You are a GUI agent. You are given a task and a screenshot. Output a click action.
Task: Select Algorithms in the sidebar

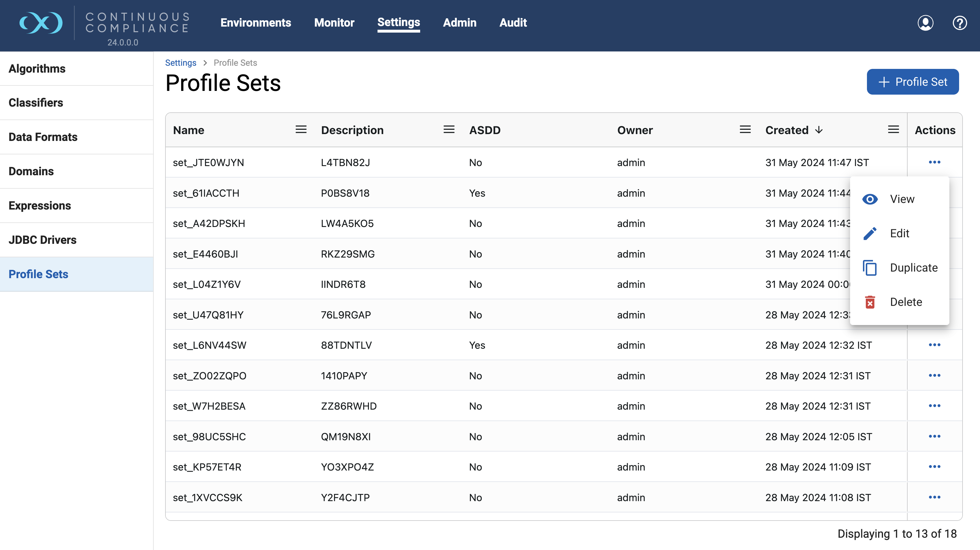pyautogui.click(x=37, y=69)
